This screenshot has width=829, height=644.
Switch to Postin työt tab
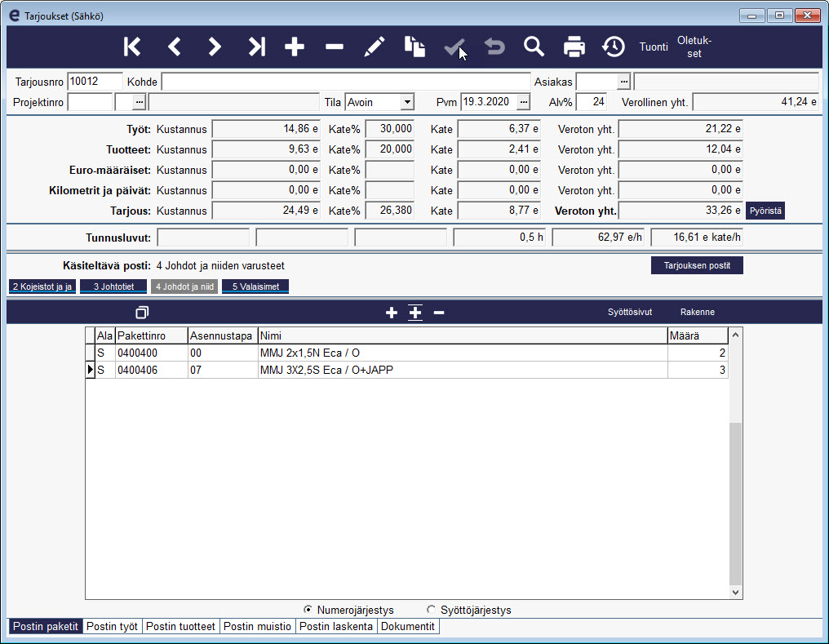coord(112,627)
